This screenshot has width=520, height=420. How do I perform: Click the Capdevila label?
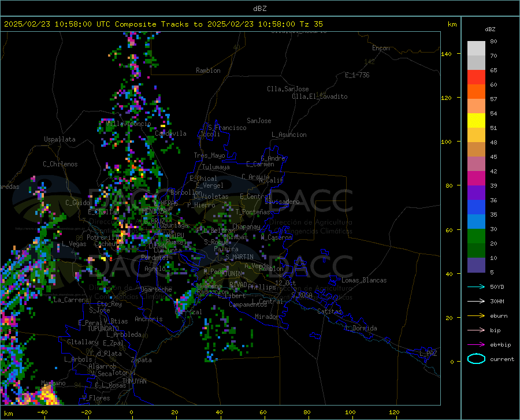pos(170,133)
